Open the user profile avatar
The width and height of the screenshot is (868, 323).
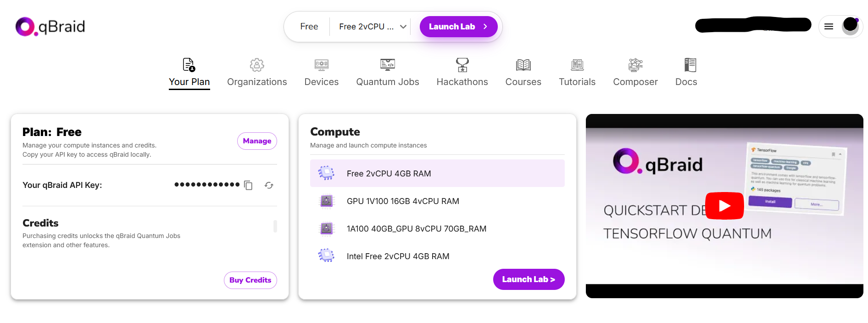coord(851,26)
